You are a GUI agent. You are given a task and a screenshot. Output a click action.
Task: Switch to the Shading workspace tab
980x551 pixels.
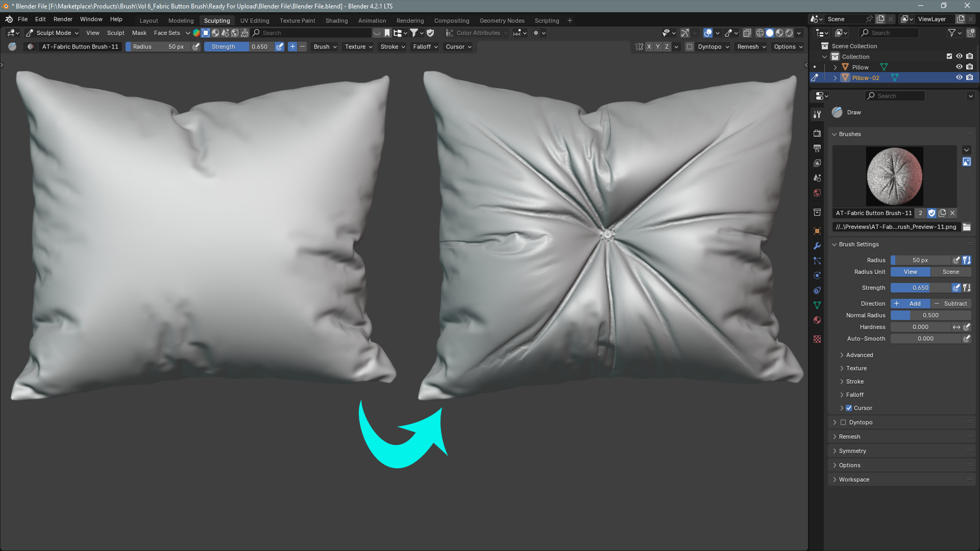336,20
